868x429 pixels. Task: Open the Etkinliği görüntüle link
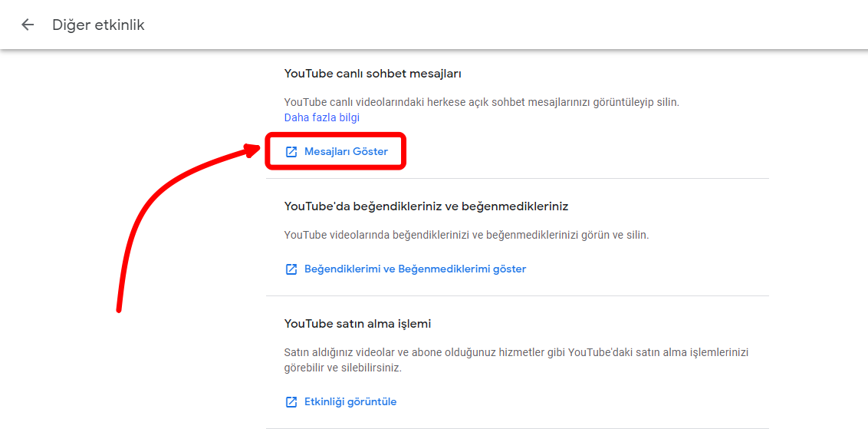point(350,402)
